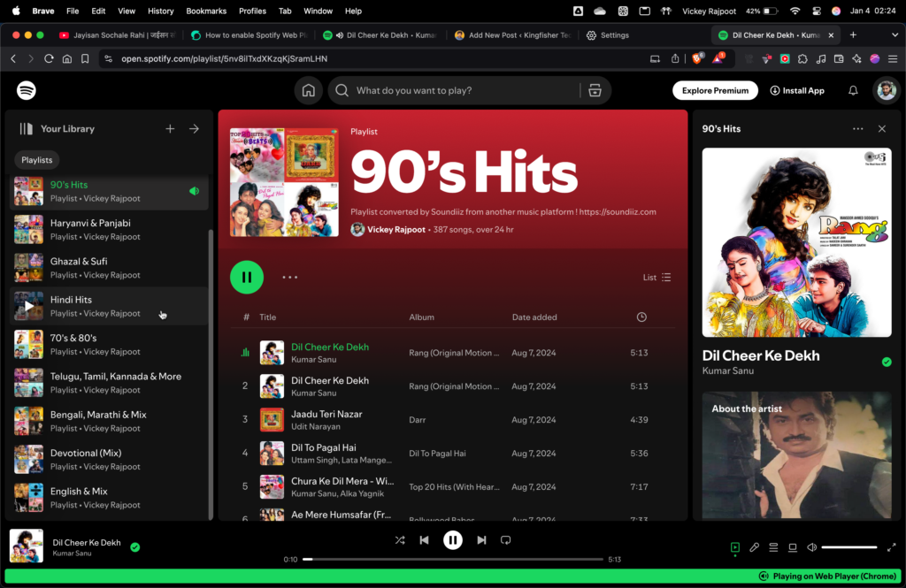The width and height of the screenshot is (906, 588).
Task: Open full screen player
Action: pyautogui.click(x=891, y=547)
